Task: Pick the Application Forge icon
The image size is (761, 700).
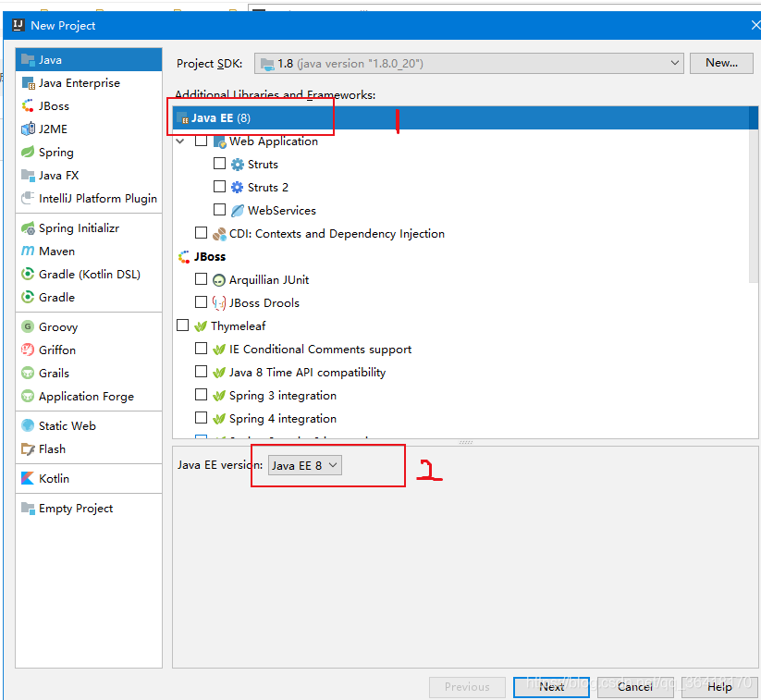Action: tap(28, 396)
